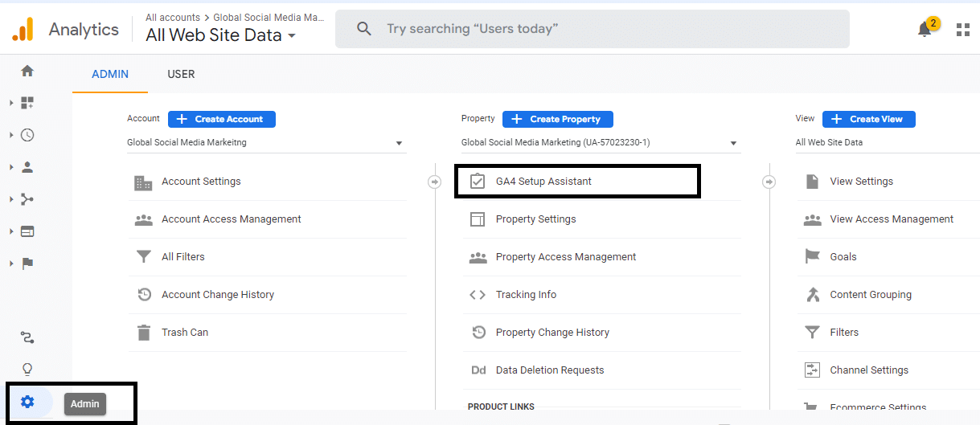The image size is (980, 425).
Task: Open the Realtime clock icon
Action: tap(27, 135)
